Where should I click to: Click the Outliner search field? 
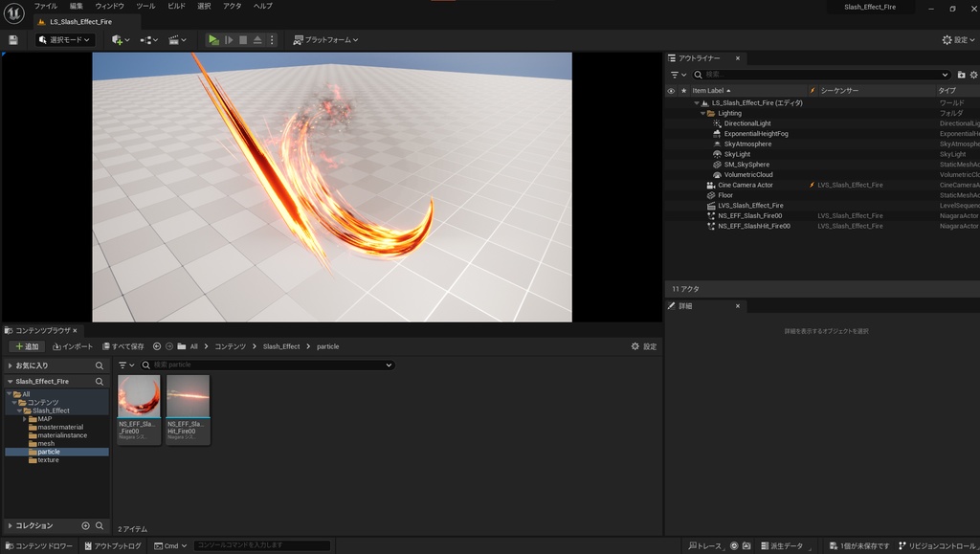pos(822,75)
